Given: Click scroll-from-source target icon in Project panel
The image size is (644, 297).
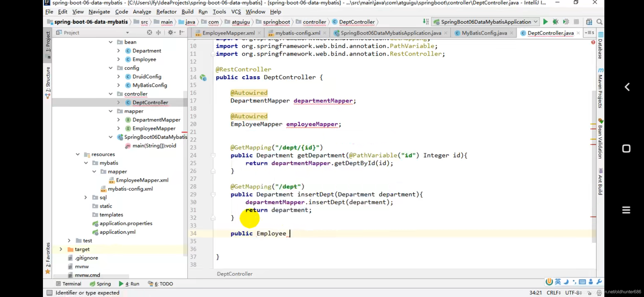Looking at the screenshot, I should coord(149,32).
